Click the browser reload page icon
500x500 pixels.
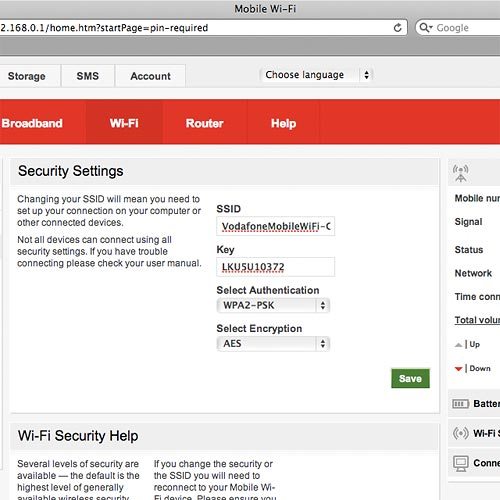[397, 28]
